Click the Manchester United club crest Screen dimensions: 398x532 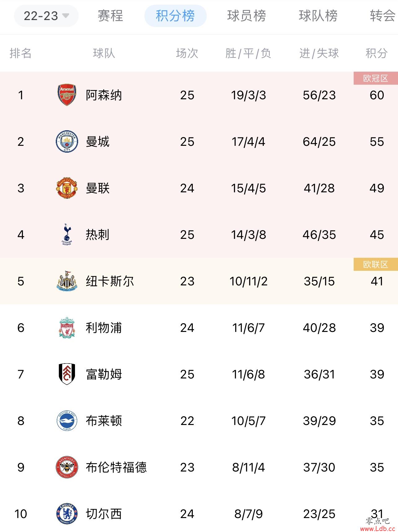(x=67, y=188)
